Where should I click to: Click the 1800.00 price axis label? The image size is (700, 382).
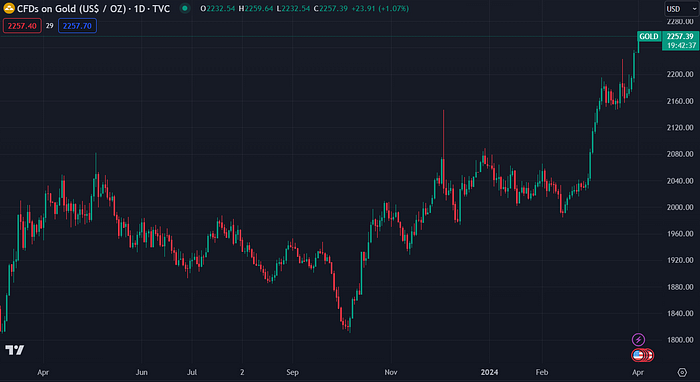680,340
